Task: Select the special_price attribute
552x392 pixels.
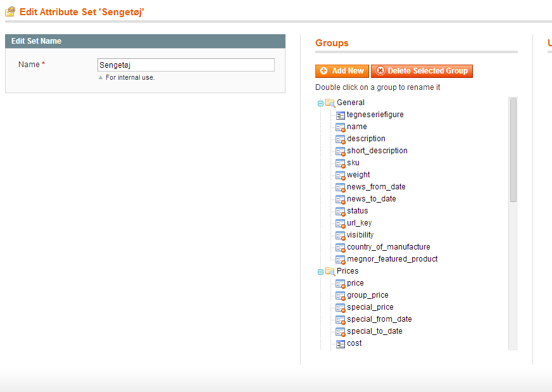Action: (x=370, y=307)
